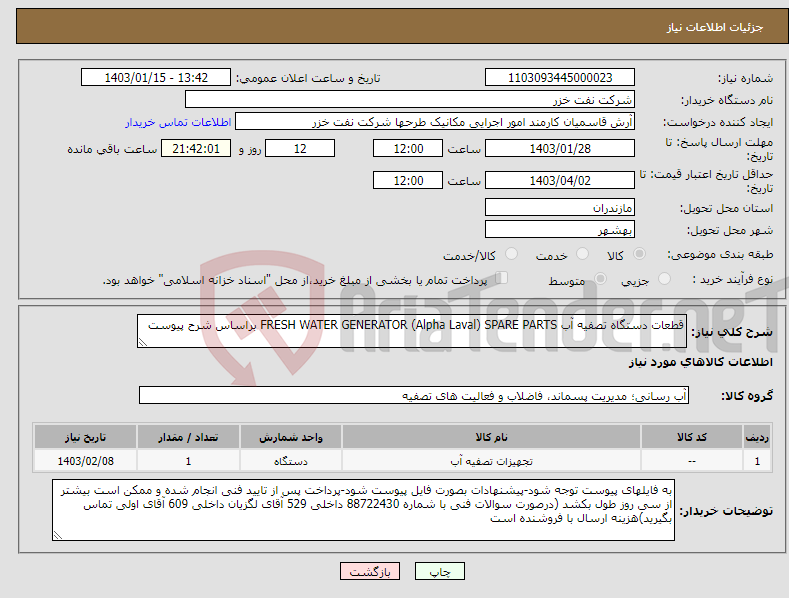Click the بازگشت back button

click(370, 571)
